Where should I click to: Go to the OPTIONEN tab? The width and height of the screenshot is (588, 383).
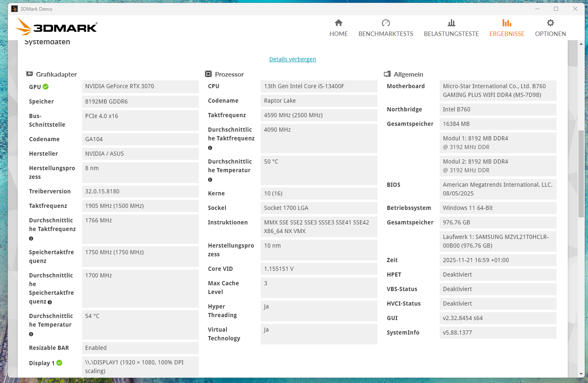click(550, 28)
